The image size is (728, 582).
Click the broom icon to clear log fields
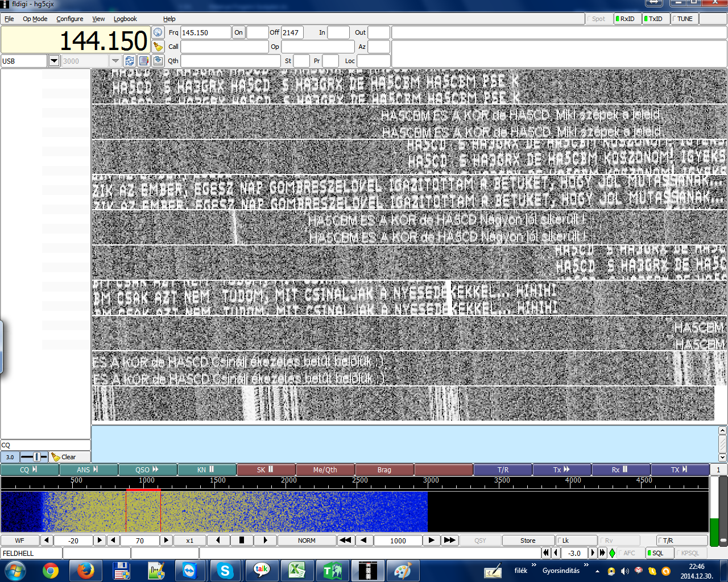click(158, 47)
